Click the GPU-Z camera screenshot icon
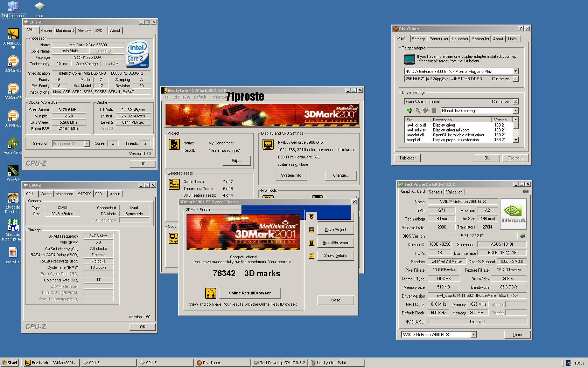The image size is (588, 368). [525, 191]
